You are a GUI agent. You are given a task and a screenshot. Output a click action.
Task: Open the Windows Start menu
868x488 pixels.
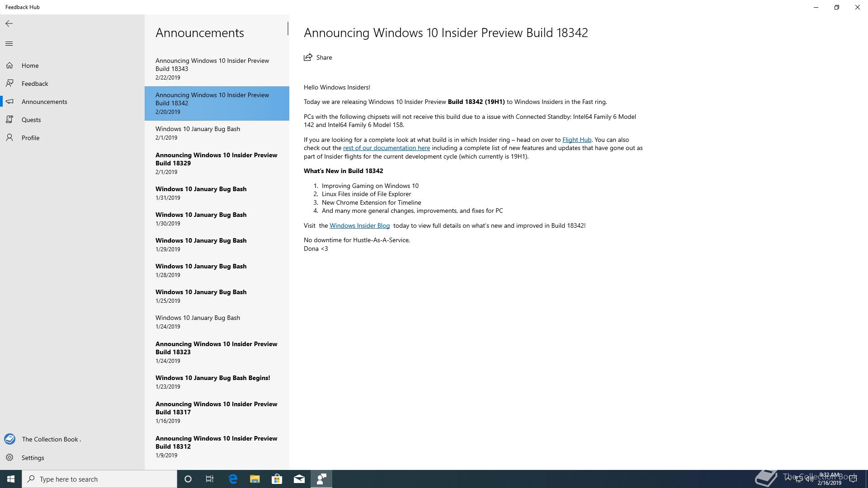[x=11, y=479]
